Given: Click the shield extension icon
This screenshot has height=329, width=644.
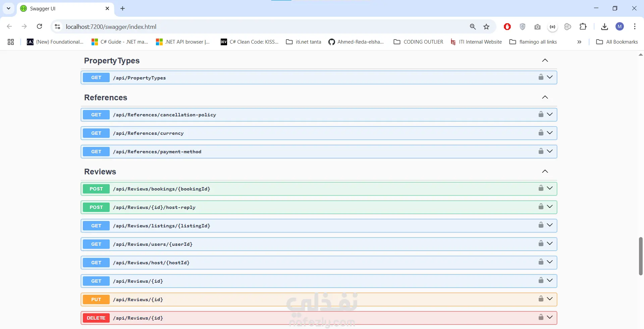Looking at the screenshot, I should coord(522,26).
